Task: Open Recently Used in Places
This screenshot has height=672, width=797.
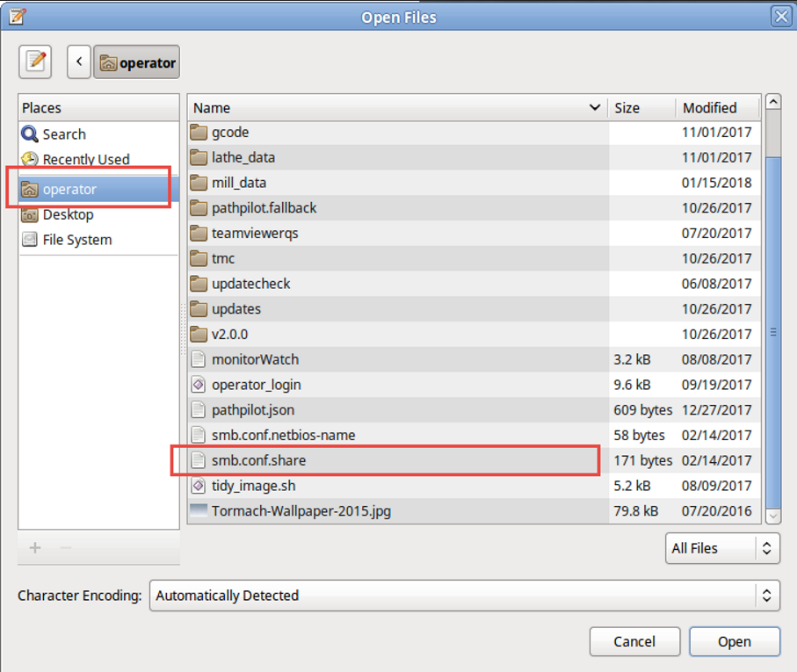Action: point(85,159)
